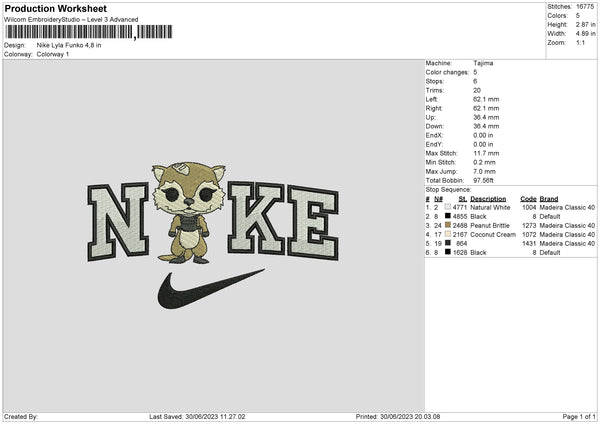Click the dark swatch beside 864

[x=448, y=243]
